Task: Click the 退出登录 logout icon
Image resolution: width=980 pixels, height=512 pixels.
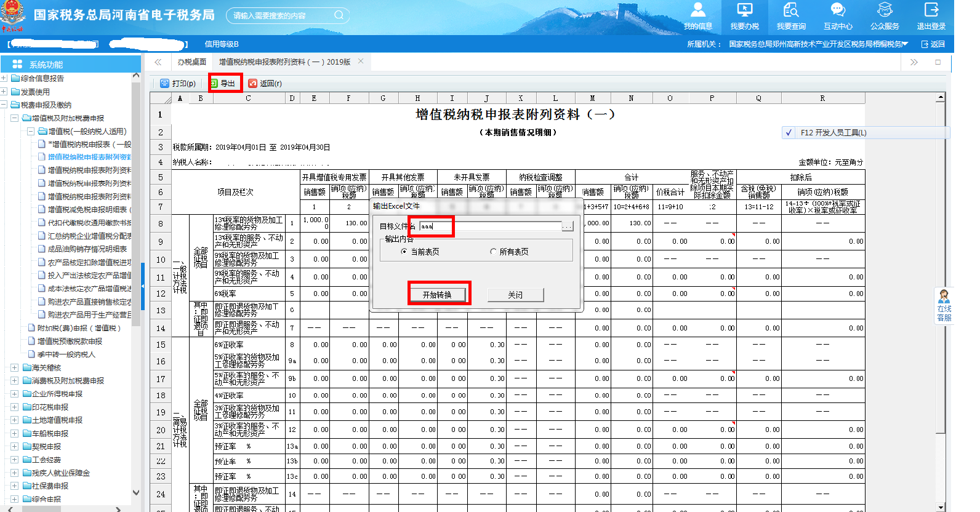Action: click(x=931, y=15)
